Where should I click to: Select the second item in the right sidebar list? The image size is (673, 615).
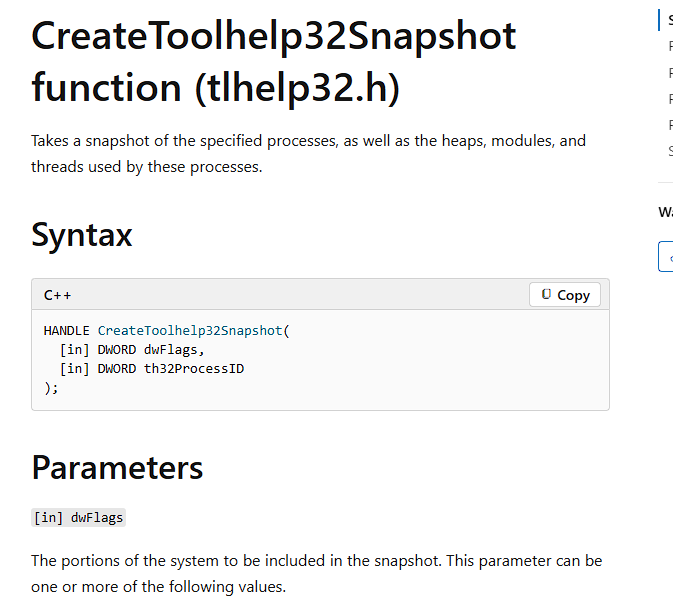pyautogui.click(x=669, y=46)
